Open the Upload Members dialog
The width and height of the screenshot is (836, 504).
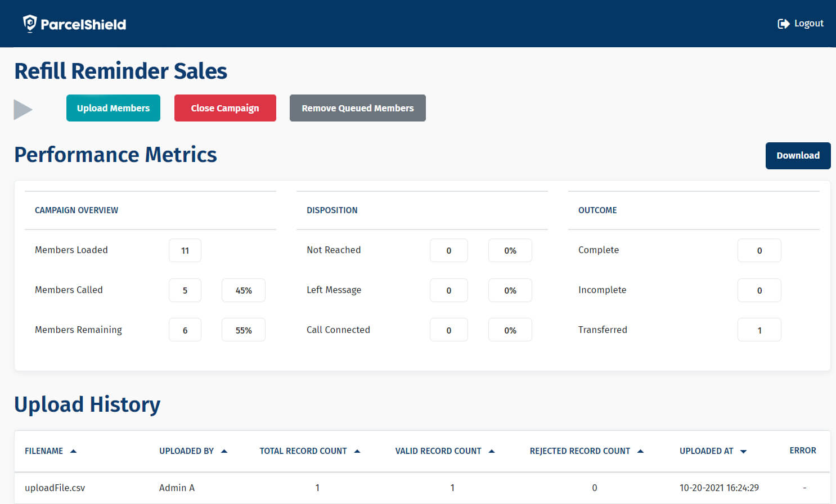point(113,108)
